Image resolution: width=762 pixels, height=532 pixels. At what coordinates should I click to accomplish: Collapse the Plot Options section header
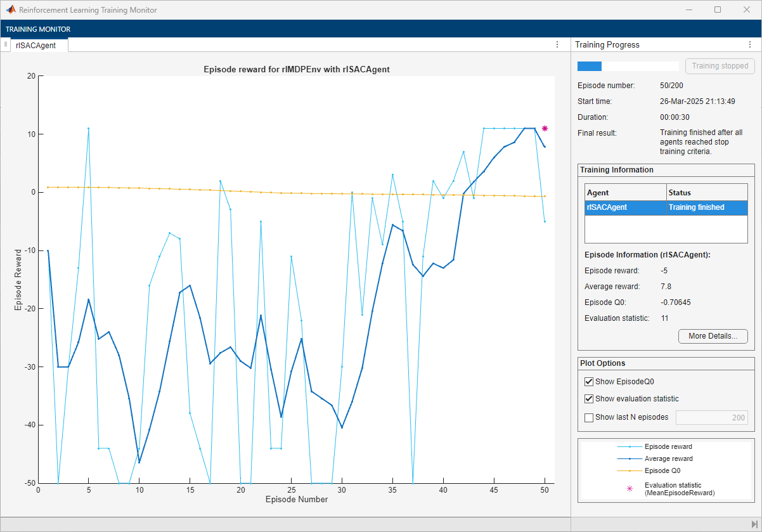(602, 363)
